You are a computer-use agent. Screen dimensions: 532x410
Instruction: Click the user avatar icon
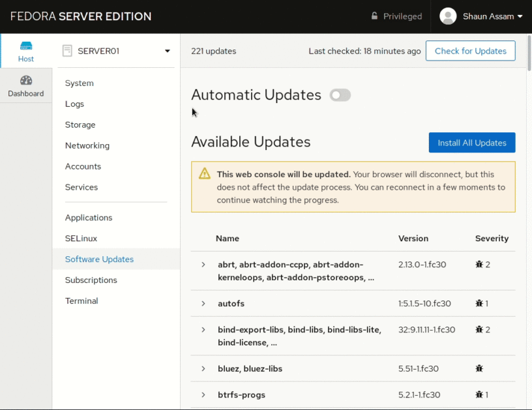coord(448,16)
